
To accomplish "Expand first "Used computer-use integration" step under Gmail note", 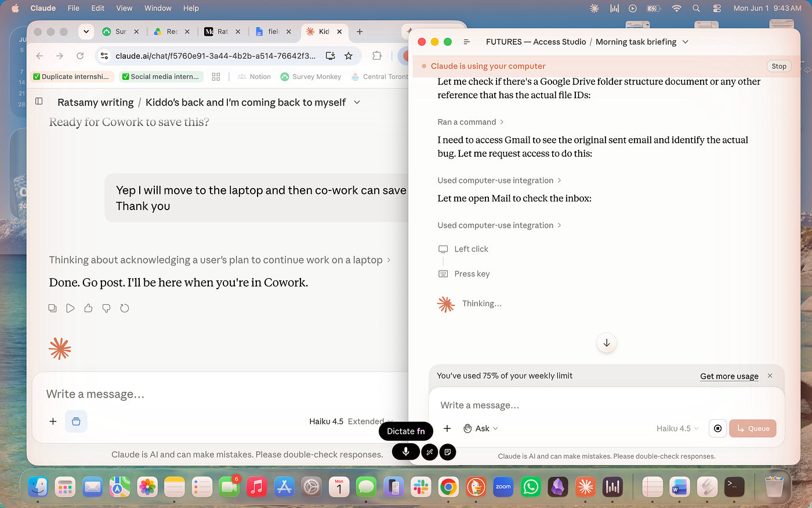I will pyautogui.click(x=499, y=181).
